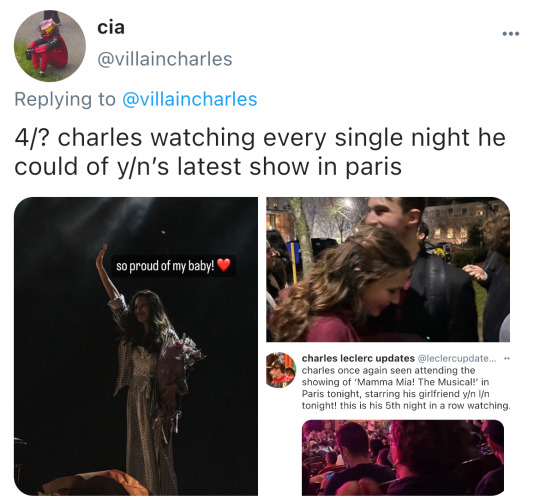Click the charles leclerc updates account name
Viewport: 540px width, 500px height.
pyautogui.click(x=358, y=358)
